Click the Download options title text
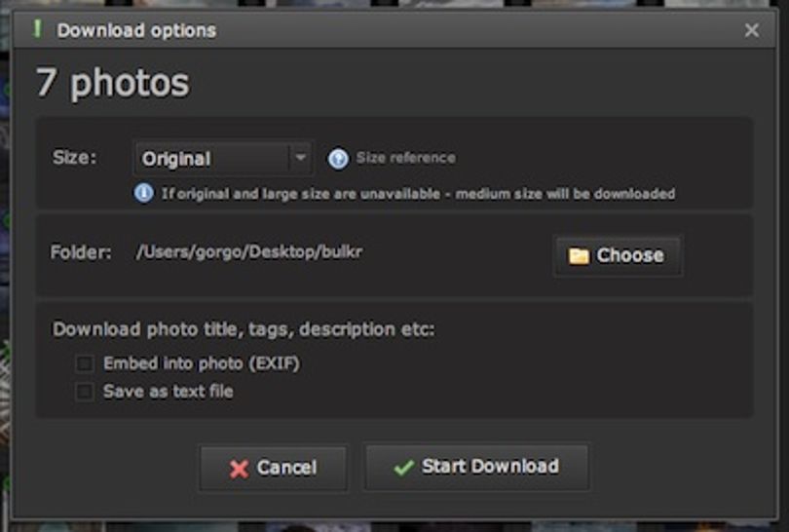789x532 pixels. click(x=136, y=30)
